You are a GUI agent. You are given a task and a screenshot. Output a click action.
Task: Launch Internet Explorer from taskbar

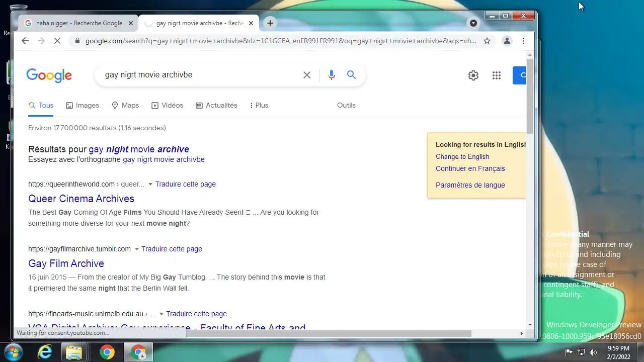[45, 352]
